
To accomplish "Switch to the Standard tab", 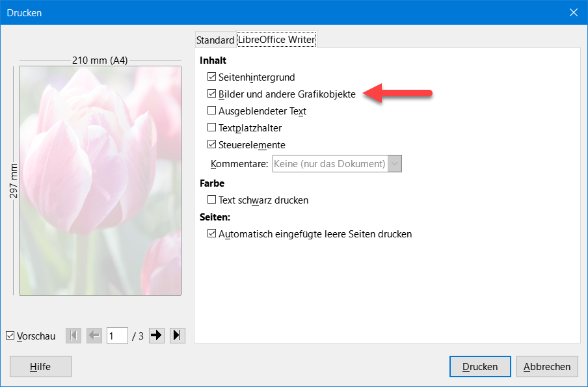I will tap(215, 40).
